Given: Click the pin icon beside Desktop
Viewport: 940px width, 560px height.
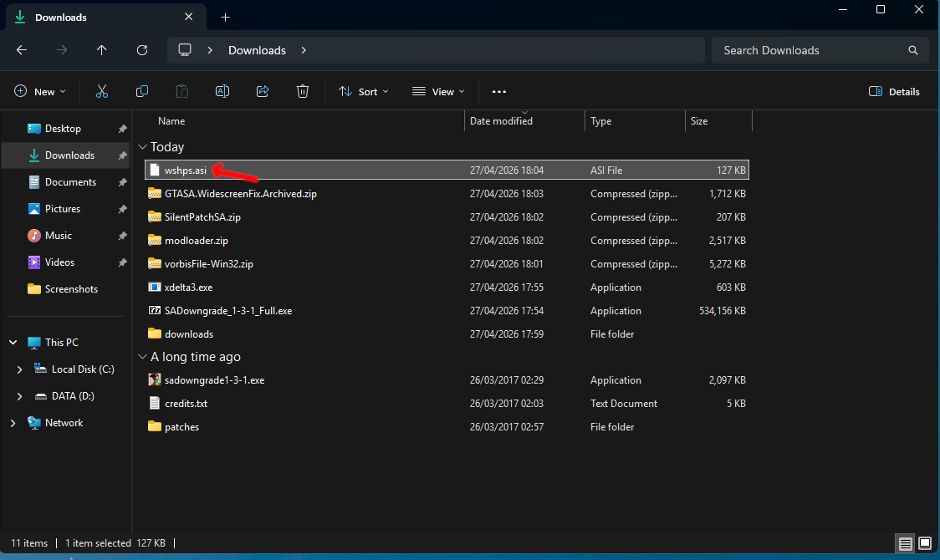Looking at the screenshot, I should 122,129.
